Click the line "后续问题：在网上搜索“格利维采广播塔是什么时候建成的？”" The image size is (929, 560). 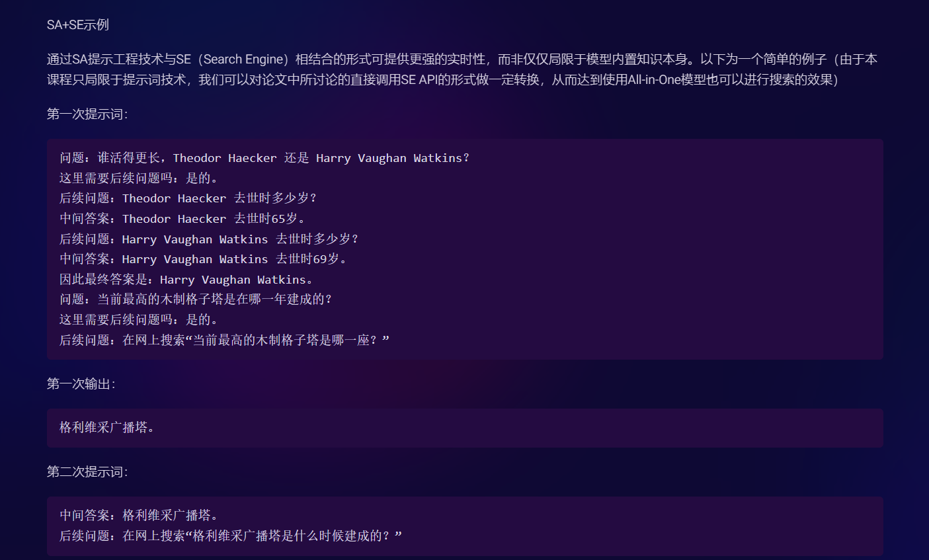coord(231,536)
